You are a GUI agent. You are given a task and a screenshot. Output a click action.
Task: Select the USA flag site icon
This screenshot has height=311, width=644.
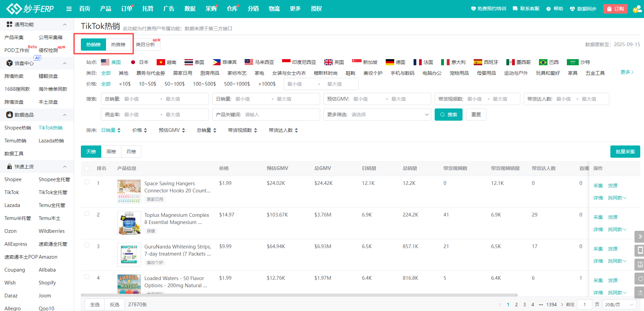coord(105,62)
